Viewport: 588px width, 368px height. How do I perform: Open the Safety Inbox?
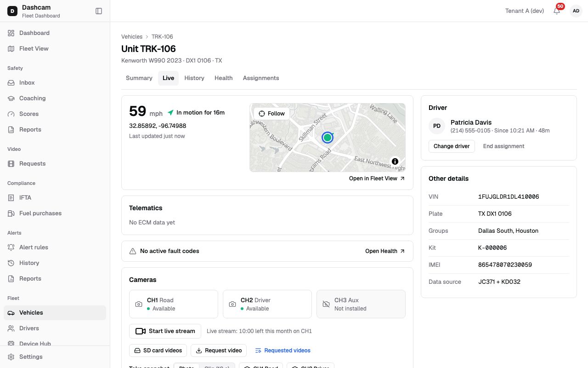(x=55, y=83)
